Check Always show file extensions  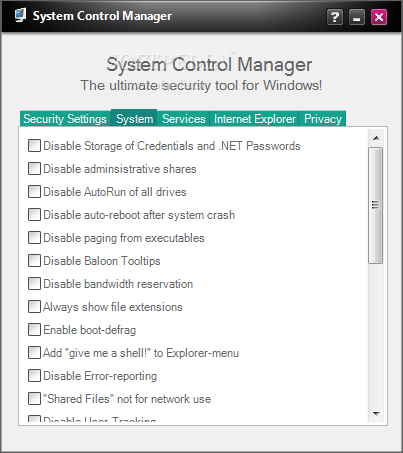(34, 307)
